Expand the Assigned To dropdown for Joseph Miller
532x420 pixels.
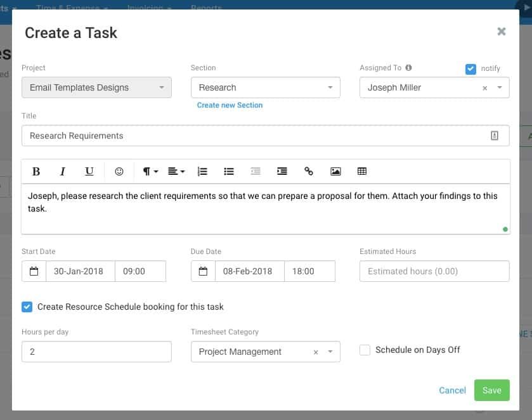pos(499,87)
